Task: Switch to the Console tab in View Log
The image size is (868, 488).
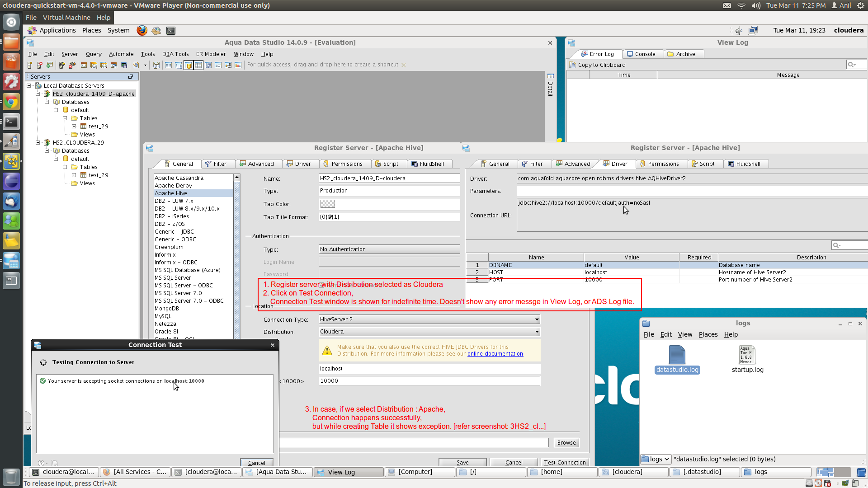Action: [x=641, y=54]
